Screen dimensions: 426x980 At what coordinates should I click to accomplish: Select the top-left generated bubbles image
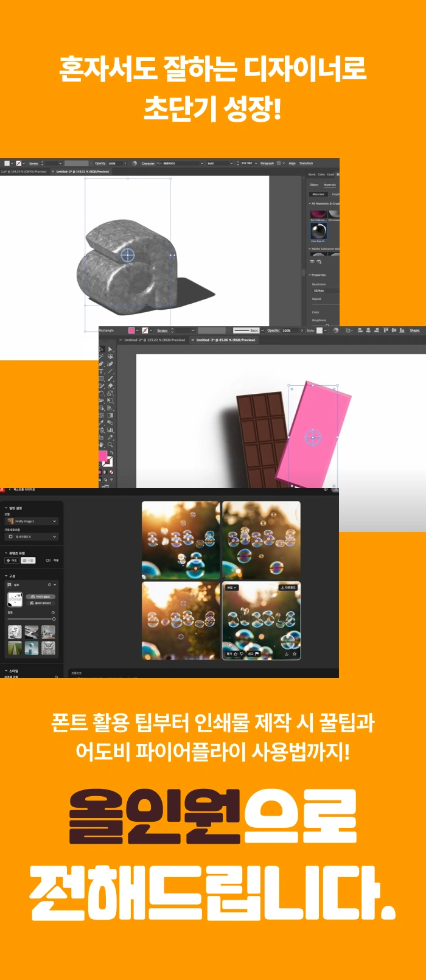181,540
